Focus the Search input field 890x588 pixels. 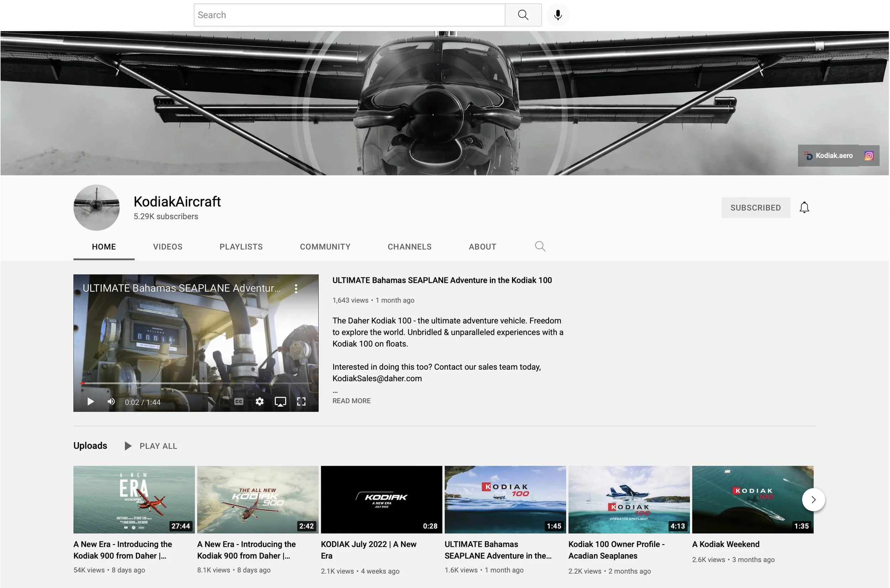(349, 15)
